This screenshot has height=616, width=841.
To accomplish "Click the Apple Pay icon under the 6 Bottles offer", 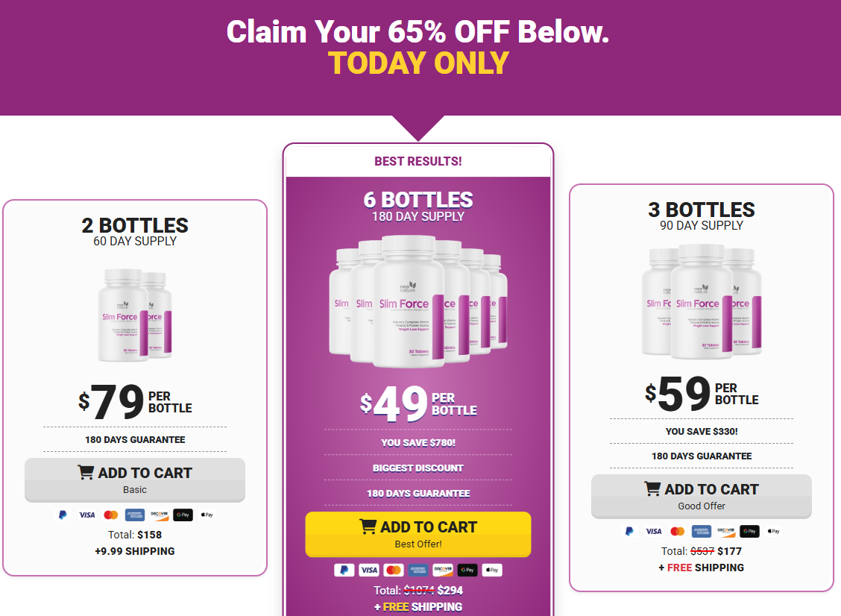I will coord(491,570).
